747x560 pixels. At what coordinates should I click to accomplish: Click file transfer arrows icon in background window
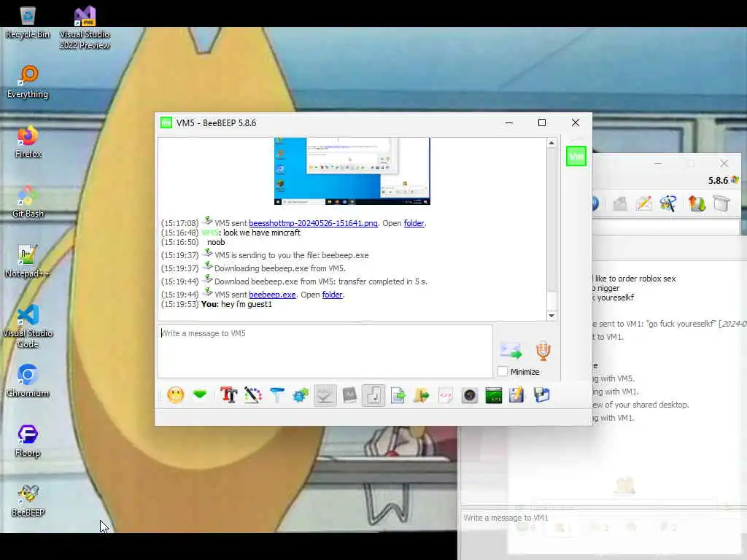click(697, 204)
